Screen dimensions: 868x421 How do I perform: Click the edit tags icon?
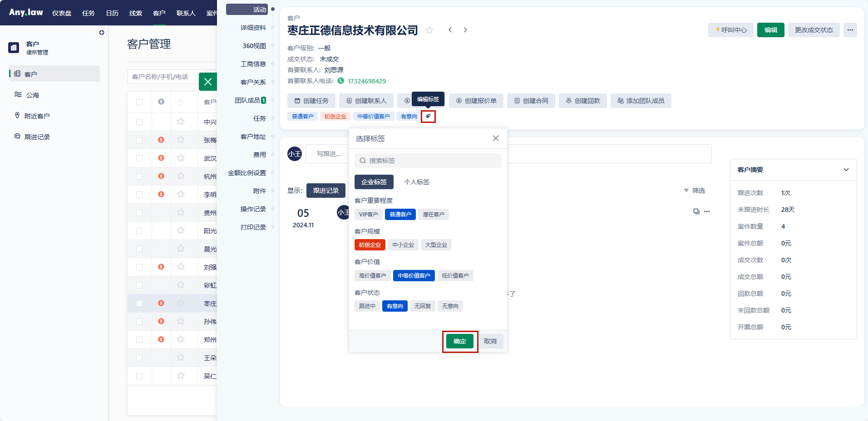click(x=428, y=117)
